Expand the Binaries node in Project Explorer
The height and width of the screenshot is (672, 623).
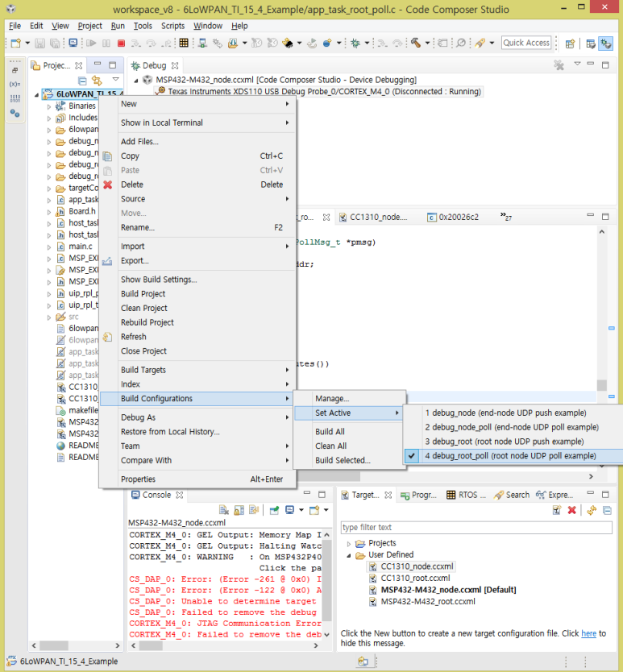tap(48, 106)
